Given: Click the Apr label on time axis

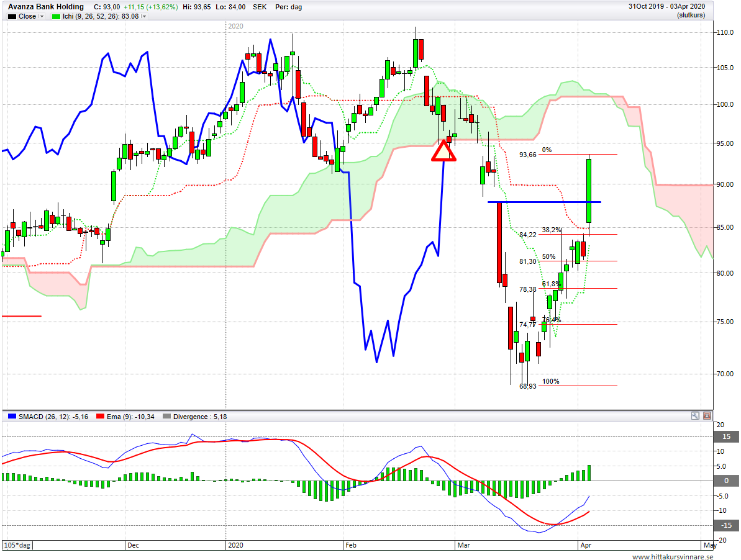Looking at the screenshot, I should [586, 545].
